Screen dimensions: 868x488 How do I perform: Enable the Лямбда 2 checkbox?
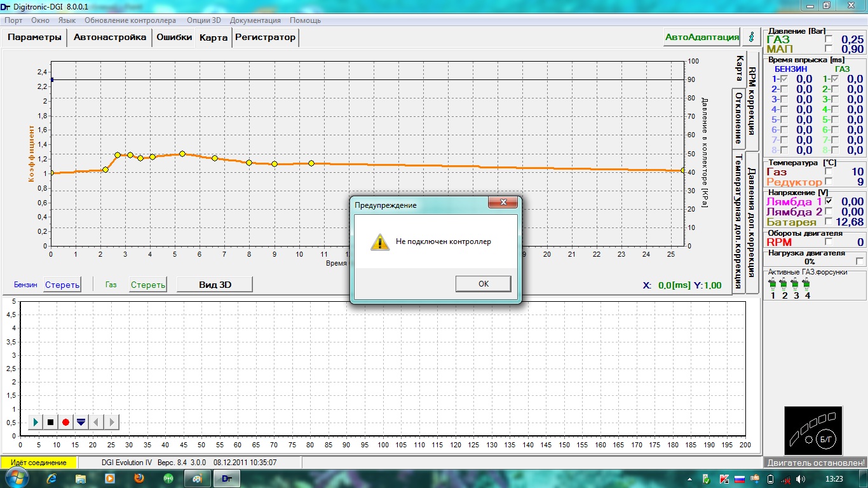[828, 211]
